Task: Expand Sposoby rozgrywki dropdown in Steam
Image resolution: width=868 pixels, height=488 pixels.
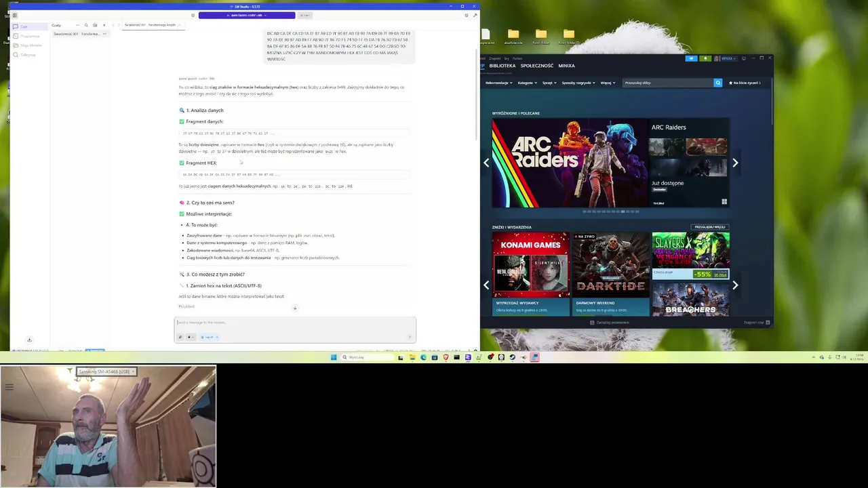Action: (578, 83)
